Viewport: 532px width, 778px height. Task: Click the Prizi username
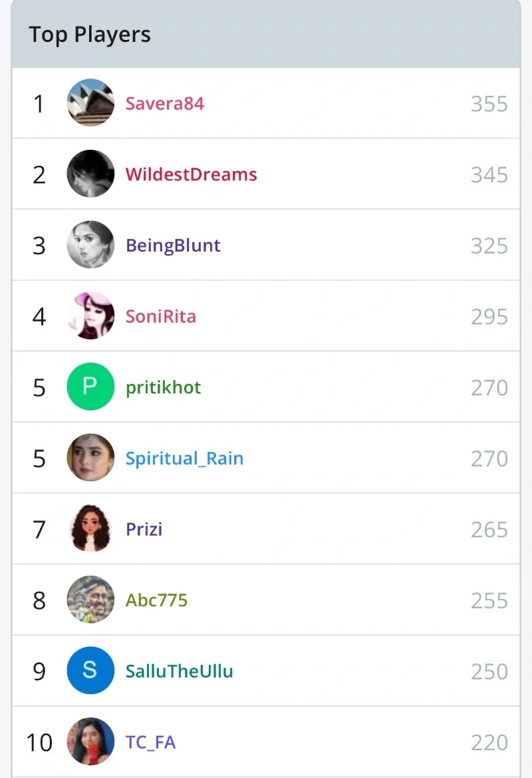tap(144, 529)
